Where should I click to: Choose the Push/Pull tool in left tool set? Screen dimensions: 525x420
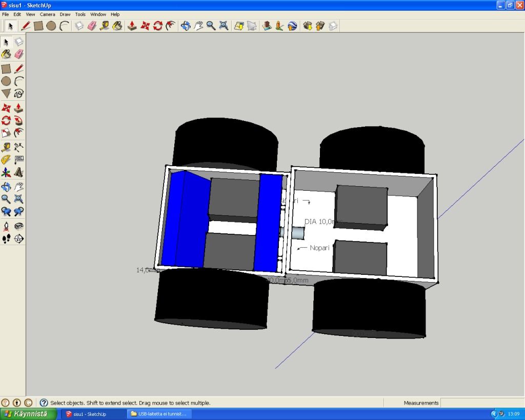click(x=19, y=108)
